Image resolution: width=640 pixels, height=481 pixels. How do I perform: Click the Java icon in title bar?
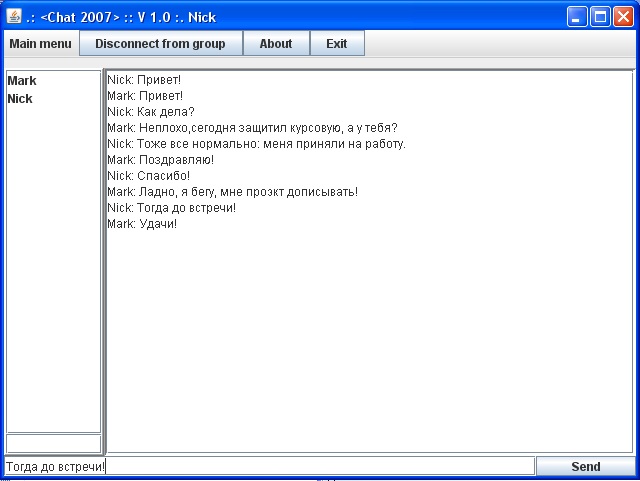14,16
